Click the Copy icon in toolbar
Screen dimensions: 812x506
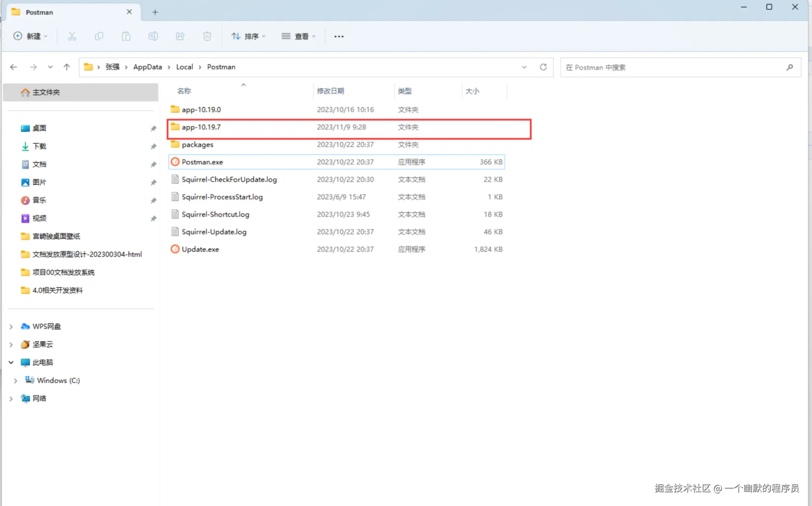[99, 36]
